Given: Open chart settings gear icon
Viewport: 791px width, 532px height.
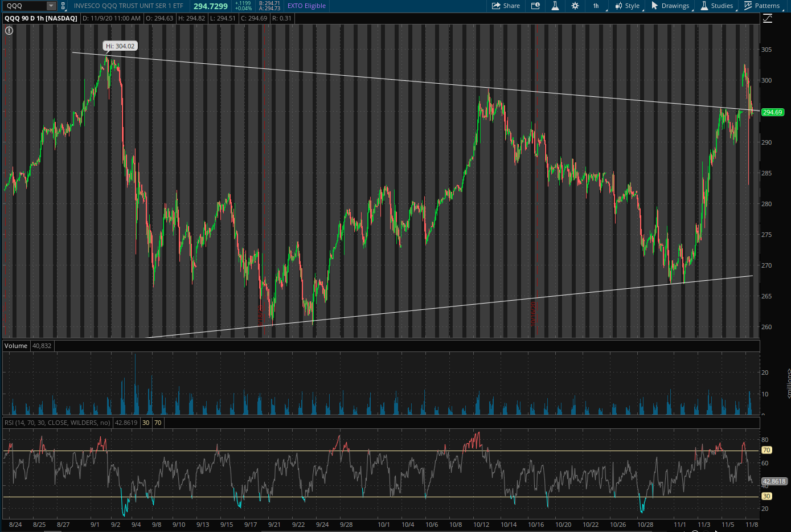Looking at the screenshot, I should coord(575,6).
